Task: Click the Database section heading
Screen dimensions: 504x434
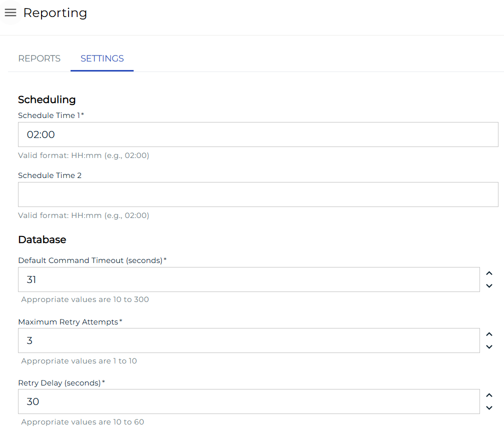Action: [42, 239]
